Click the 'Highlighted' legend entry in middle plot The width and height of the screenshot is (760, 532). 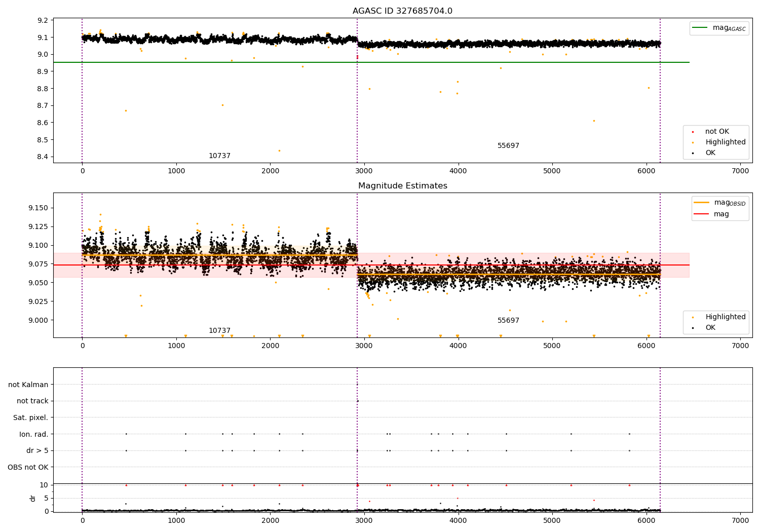click(x=719, y=317)
